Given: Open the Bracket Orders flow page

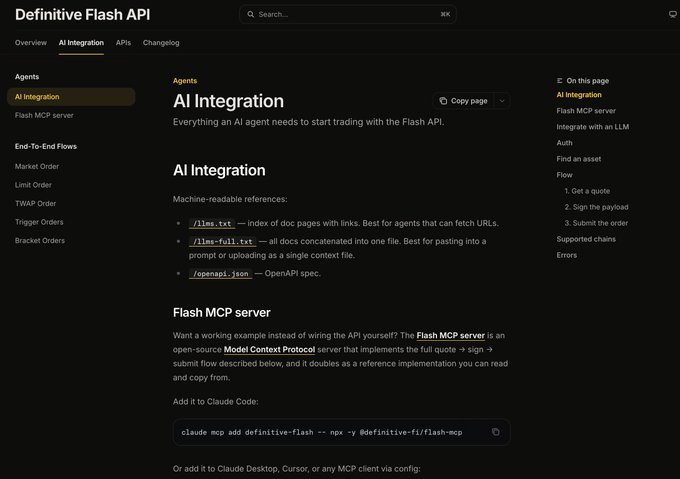Looking at the screenshot, I should (x=40, y=241).
